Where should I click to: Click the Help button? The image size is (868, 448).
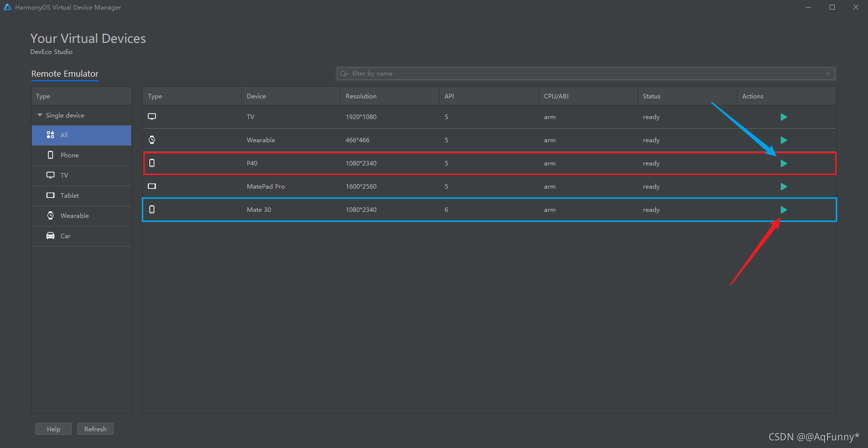[53, 429]
